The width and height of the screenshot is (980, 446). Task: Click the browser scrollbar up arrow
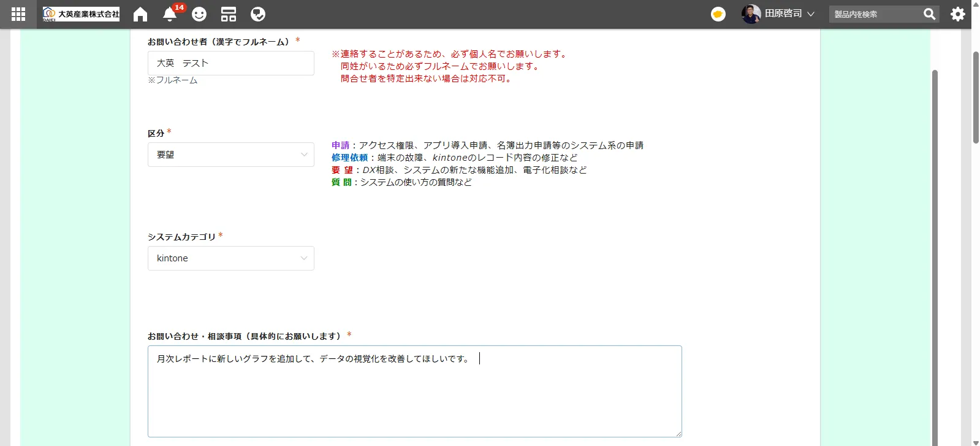pos(976,4)
